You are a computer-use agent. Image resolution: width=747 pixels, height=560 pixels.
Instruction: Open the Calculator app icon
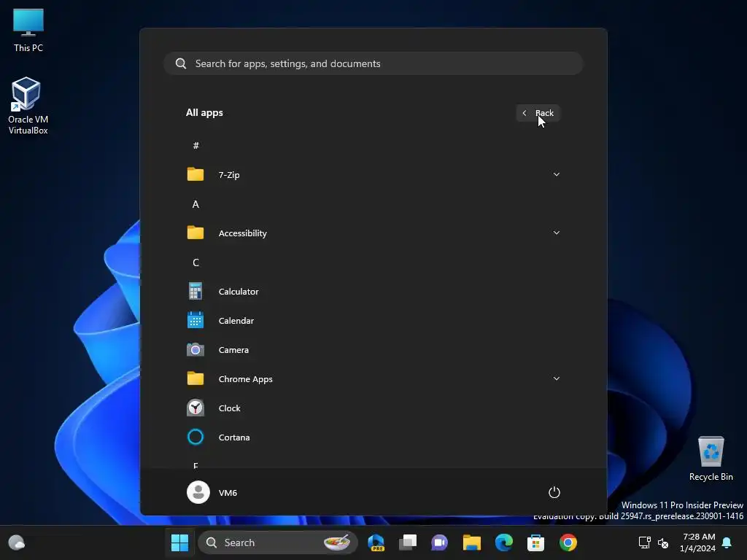tap(196, 292)
